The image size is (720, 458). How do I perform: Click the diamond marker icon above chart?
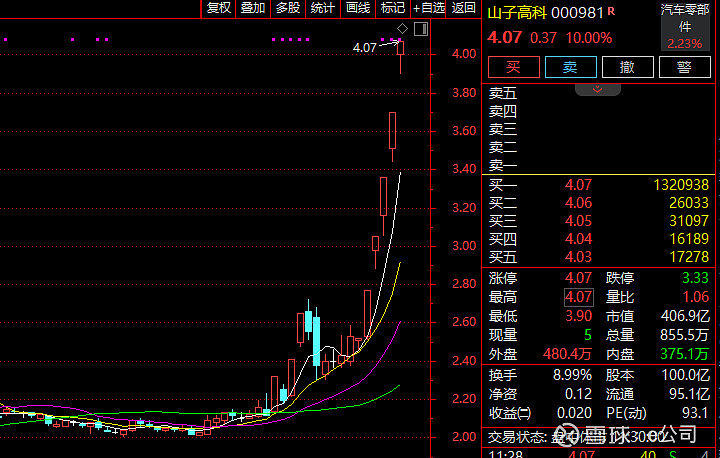click(402, 29)
